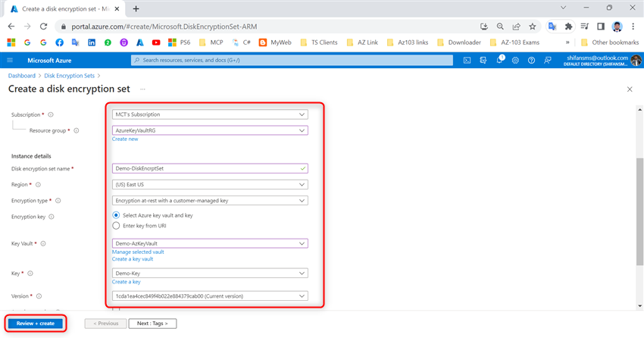The width and height of the screenshot is (644, 338).
Task: Open the Azure portal hamburger menu
Action: tap(10, 61)
